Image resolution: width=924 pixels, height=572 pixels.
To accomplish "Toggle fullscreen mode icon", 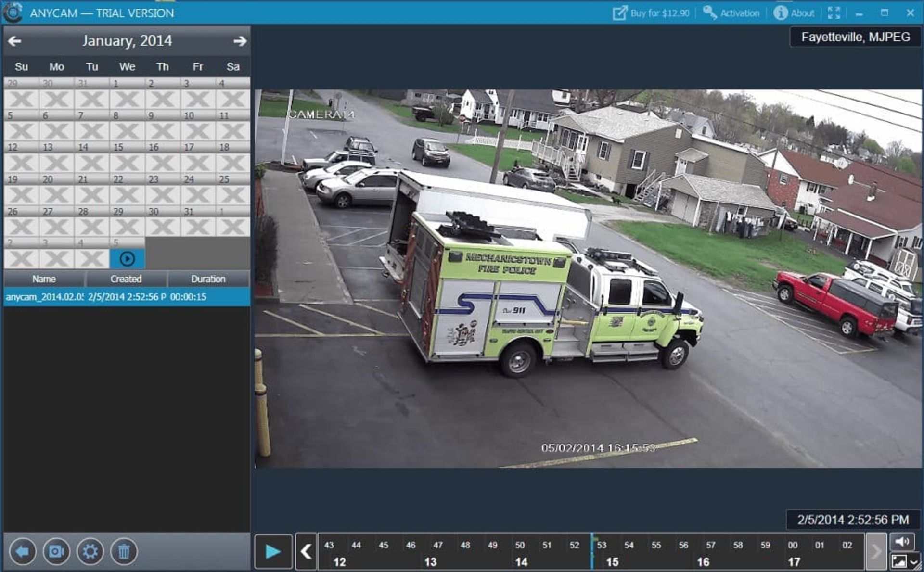I will [x=834, y=13].
